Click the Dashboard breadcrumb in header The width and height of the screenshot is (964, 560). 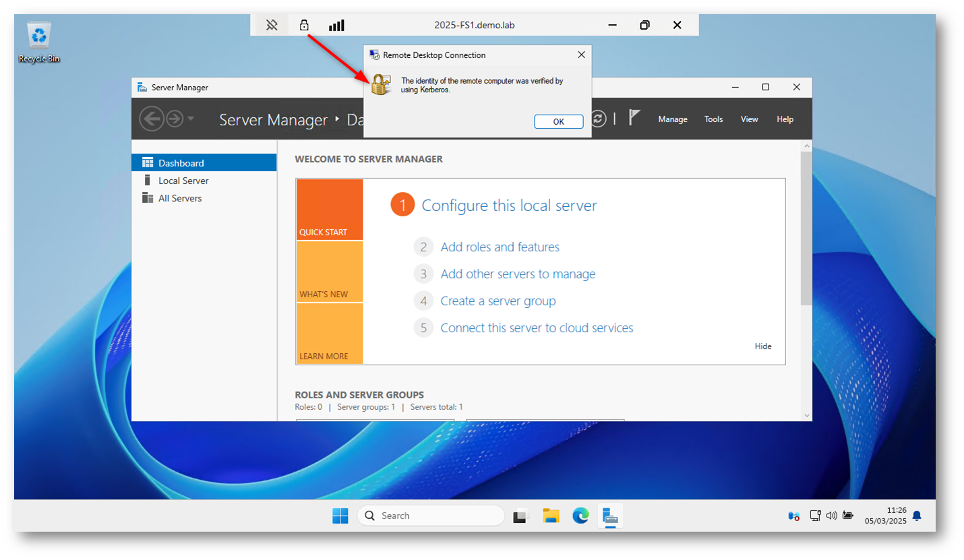[x=355, y=120]
